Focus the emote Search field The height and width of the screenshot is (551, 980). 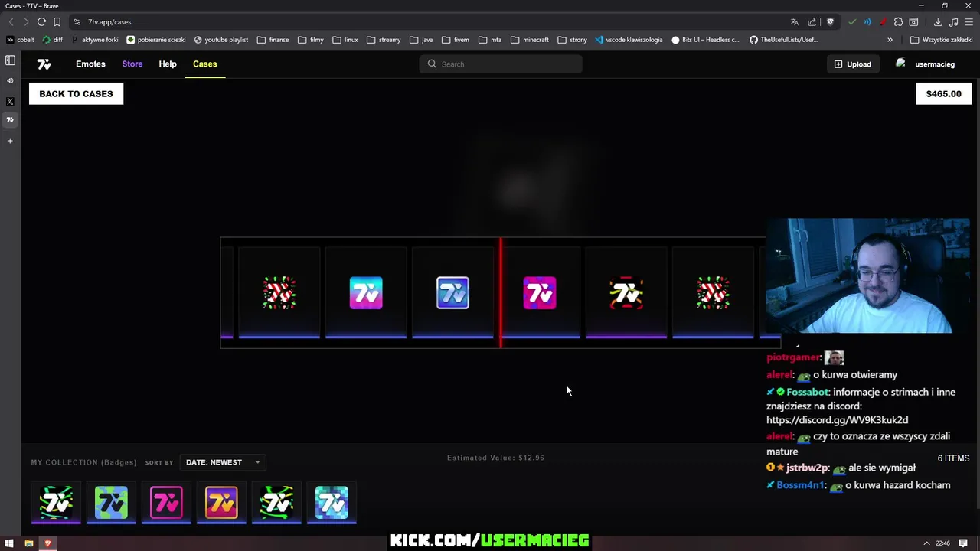(x=501, y=64)
